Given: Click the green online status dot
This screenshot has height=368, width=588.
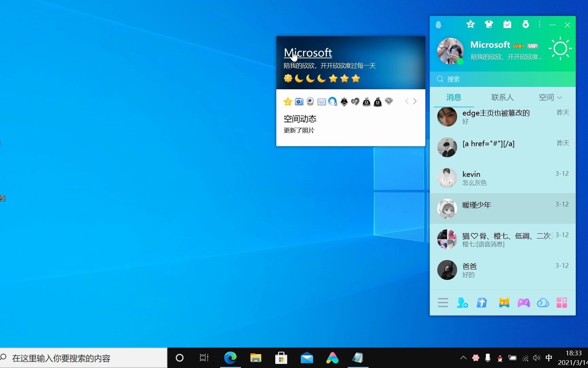Looking at the screenshot, I should [x=460, y=61].
